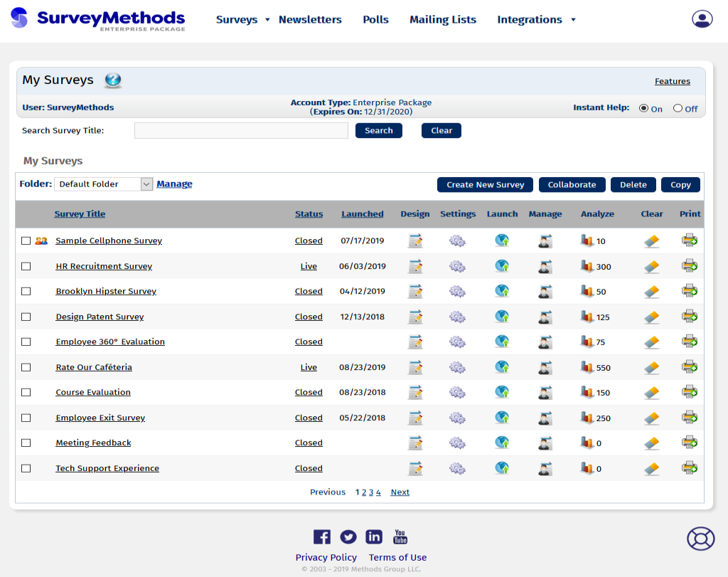The height and width of the screenshot is (577, 728).
Task: Open the Tech Support Experience survey
Action: (107, 468)
